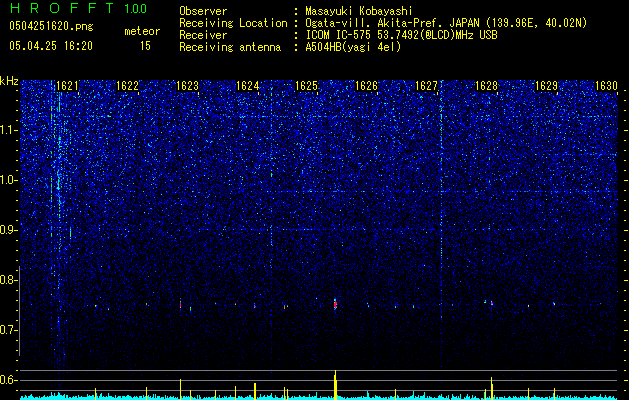This screenshot has width=629, height=400.
Task: Click the A504HB(yagi 4el) antenna text
Action: pyautogui.click(x=353, y=47)
